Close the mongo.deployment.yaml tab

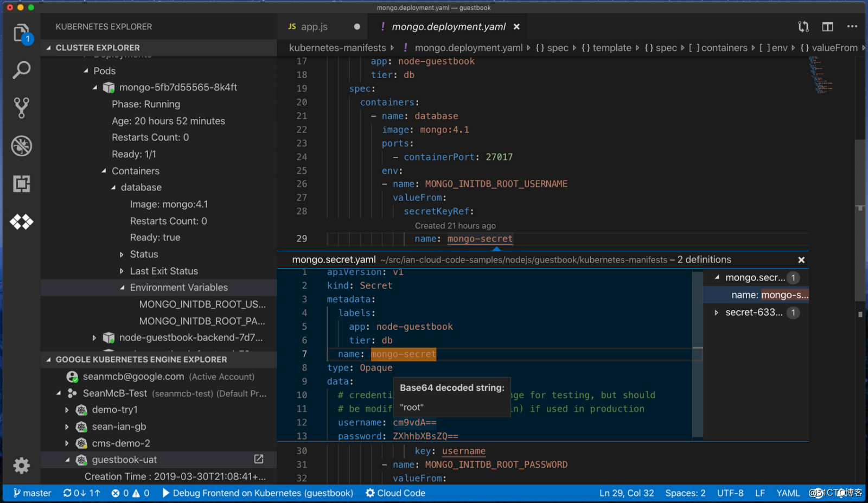[x=516, y=27]
